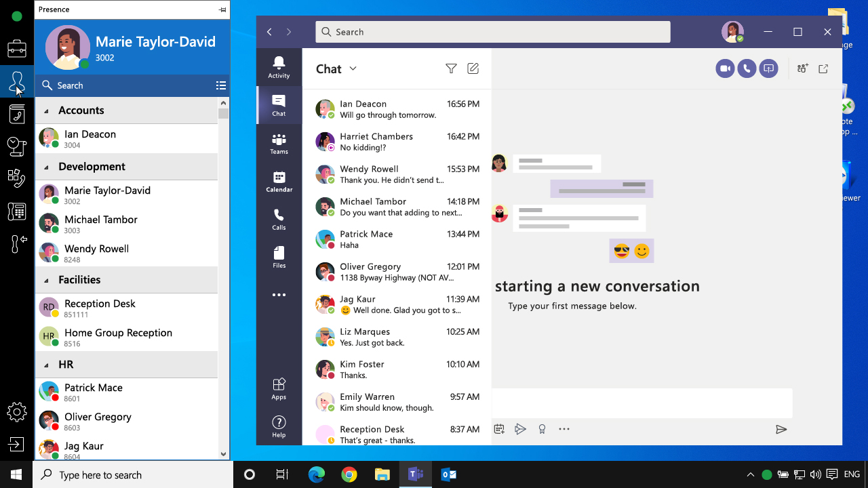Viewport: 868px width, 488px height.
Task: Open the Calls tab in Teams
Action: [279, 219]
